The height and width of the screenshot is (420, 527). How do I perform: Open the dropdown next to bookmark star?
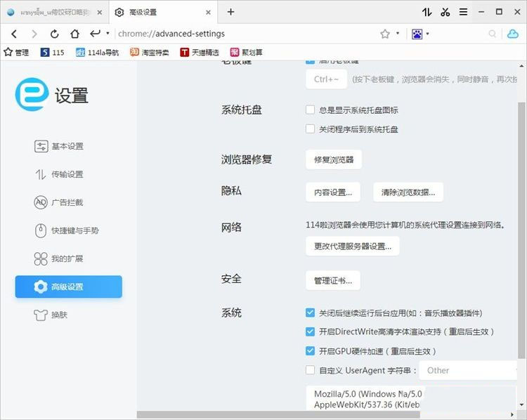click(x=398, y=33)
